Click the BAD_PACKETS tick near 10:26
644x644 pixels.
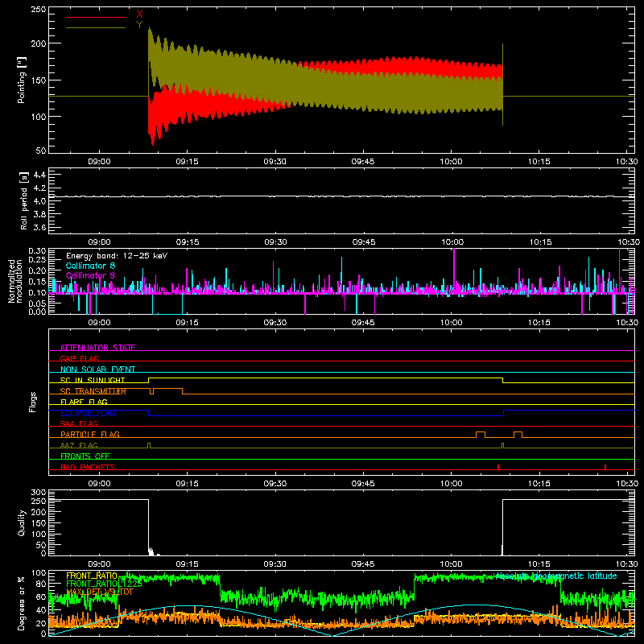605,467
